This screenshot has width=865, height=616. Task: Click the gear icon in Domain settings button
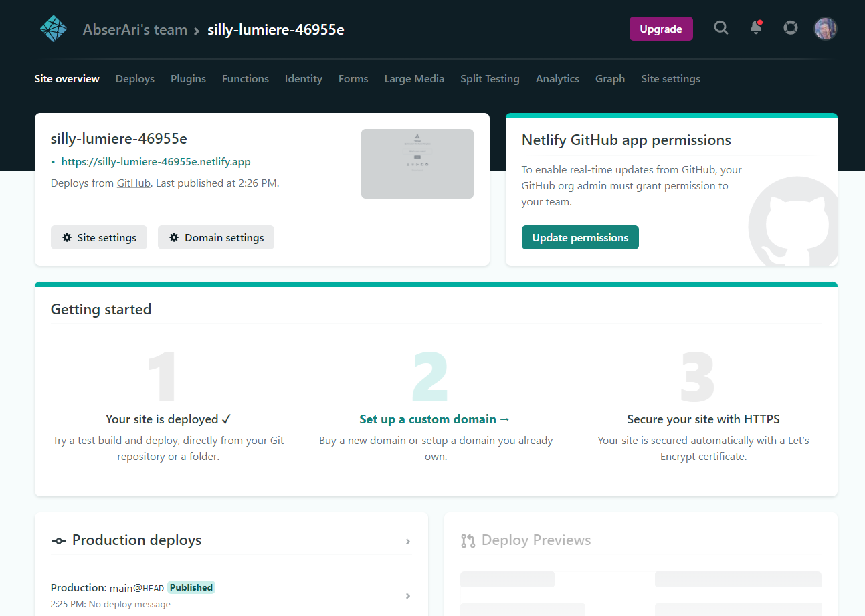(x=174, y=237)
